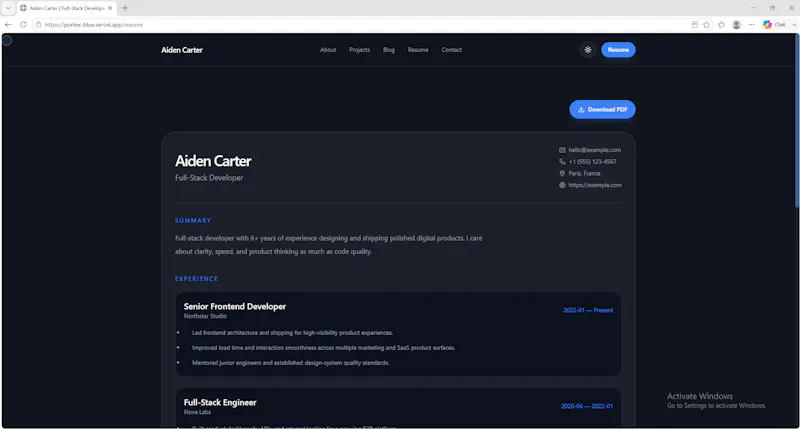Click the Aiden Carter site logo
The height and width of the screenshot is (429, 800).
click(x=182, y=50)
